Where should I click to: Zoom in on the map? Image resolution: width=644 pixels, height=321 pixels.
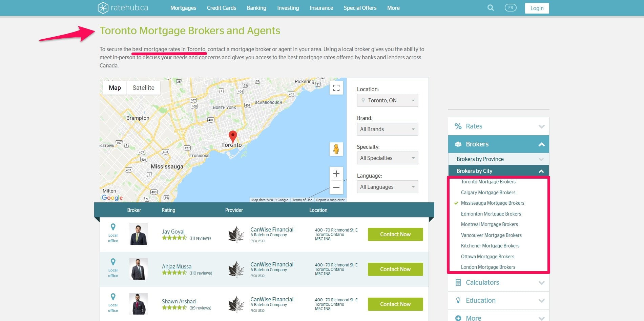(x=336, y=174)
